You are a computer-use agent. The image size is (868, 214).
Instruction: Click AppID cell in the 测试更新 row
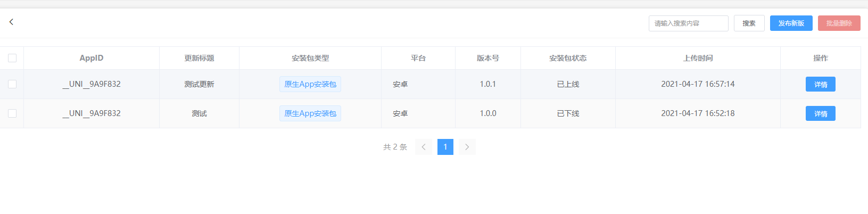point(92,84)
